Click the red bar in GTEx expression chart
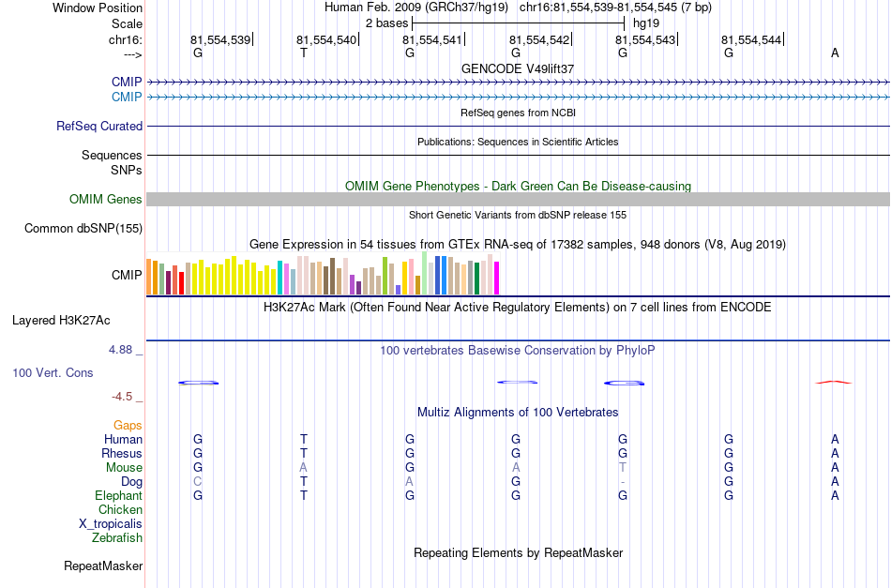891x588 pixels. 181,283
